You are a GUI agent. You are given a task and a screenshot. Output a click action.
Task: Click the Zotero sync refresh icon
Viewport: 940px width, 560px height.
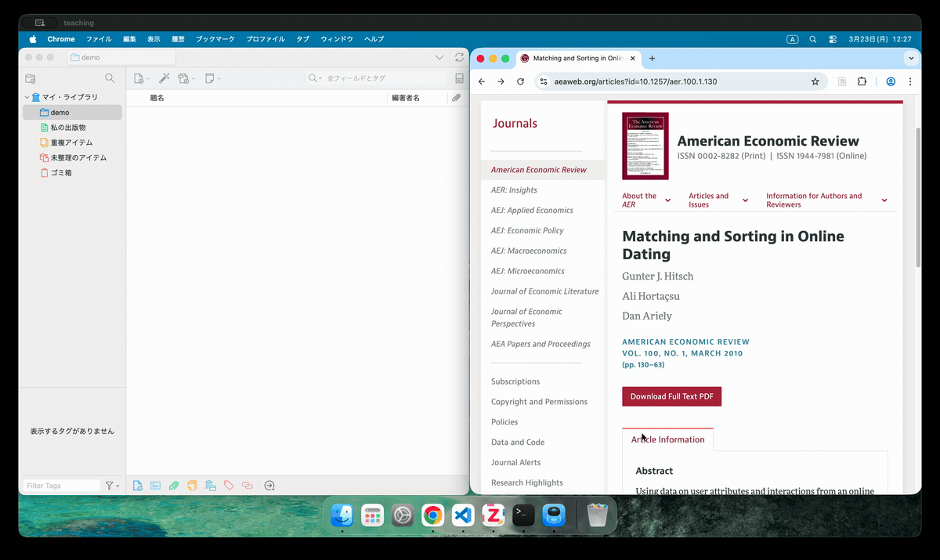[459, 57]
